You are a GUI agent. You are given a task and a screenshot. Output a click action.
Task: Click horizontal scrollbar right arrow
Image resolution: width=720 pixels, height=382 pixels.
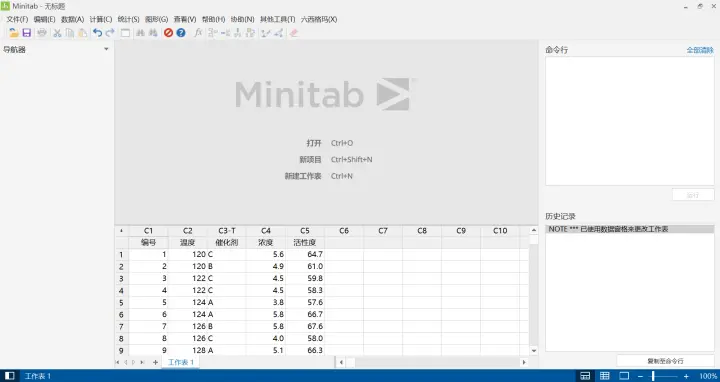coord(523,362)
